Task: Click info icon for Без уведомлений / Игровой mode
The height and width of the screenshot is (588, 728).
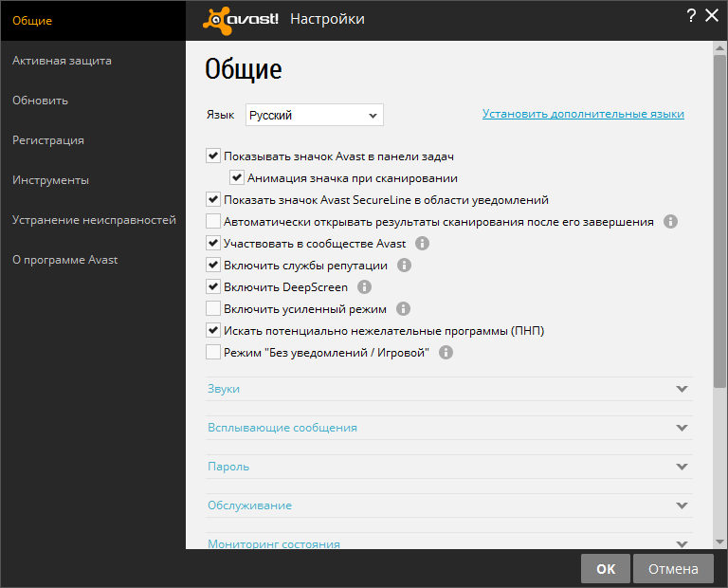Action: pos(446,353)
